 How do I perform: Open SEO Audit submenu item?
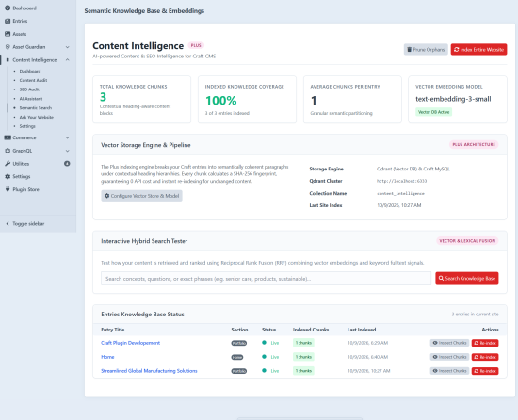pos(29,89)
